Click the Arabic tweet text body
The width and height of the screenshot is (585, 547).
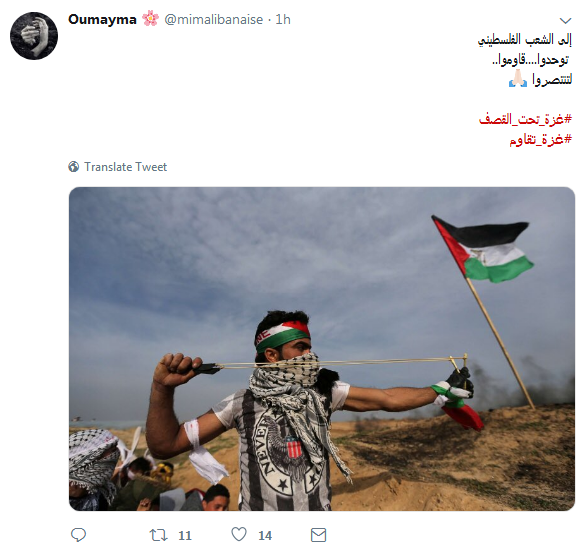point(525,60)
